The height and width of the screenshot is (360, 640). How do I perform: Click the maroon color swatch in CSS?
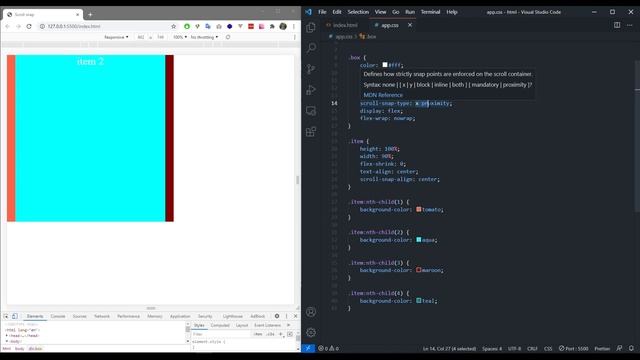[x=419, y=270]
